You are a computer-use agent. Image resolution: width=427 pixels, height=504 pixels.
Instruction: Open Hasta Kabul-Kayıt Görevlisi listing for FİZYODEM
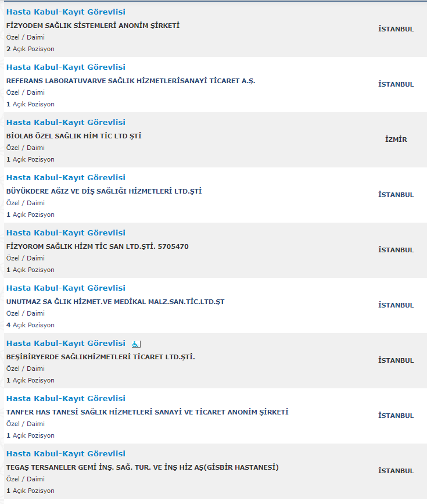tap(66, 12)
